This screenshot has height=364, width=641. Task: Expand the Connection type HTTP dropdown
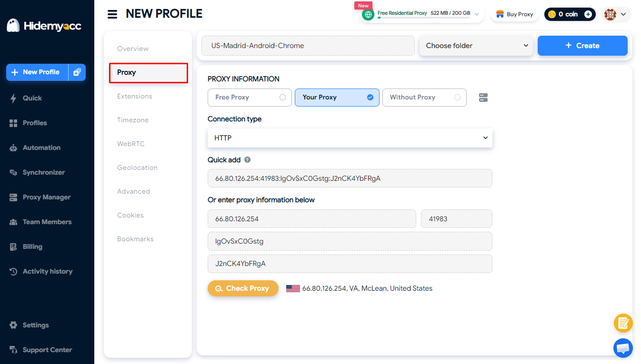[x=350, y=138]
